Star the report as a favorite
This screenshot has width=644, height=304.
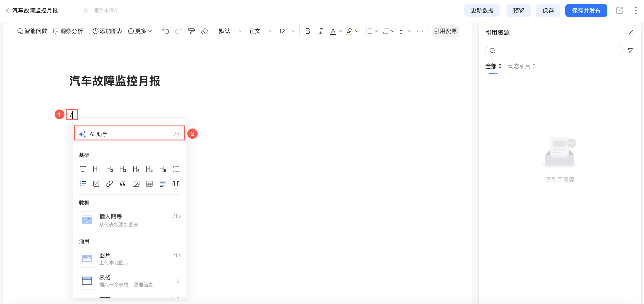click(86, 10)
